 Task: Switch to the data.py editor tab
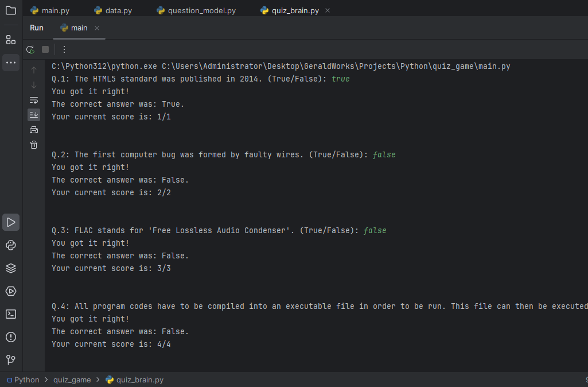pyautogui.click(x=112, y=11)
